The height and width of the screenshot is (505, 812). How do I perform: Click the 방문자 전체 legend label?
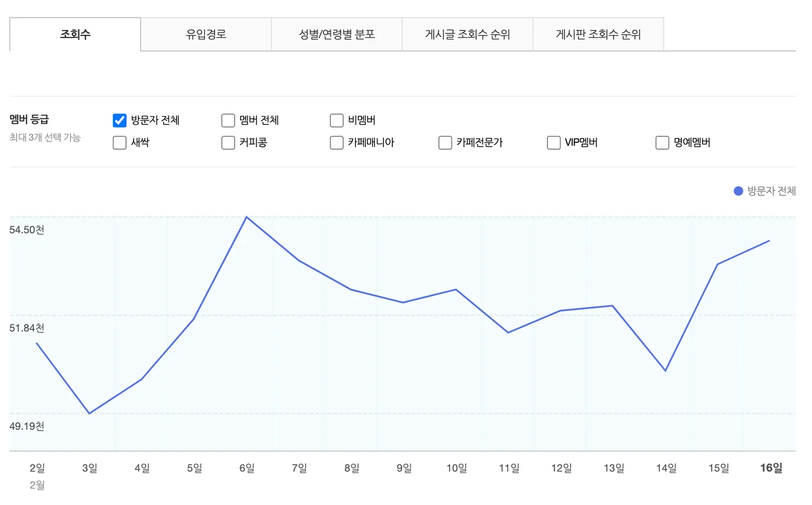[772, 191]
